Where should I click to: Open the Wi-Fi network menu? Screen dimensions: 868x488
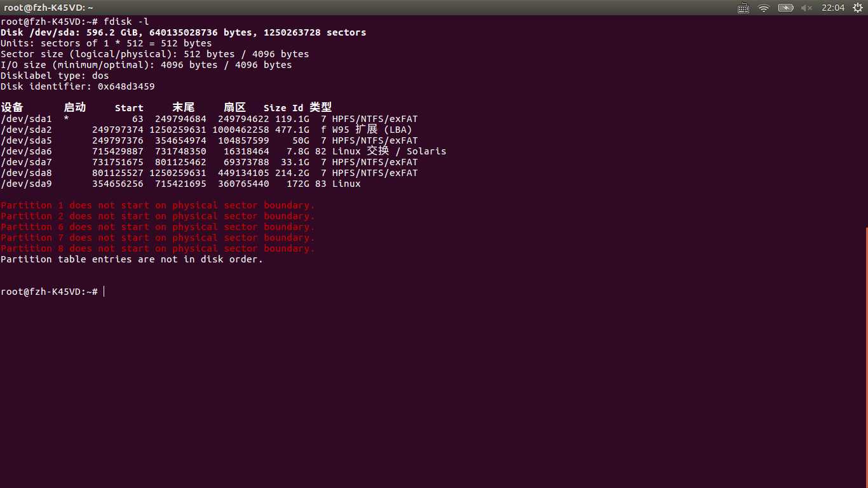pos(764,8)
